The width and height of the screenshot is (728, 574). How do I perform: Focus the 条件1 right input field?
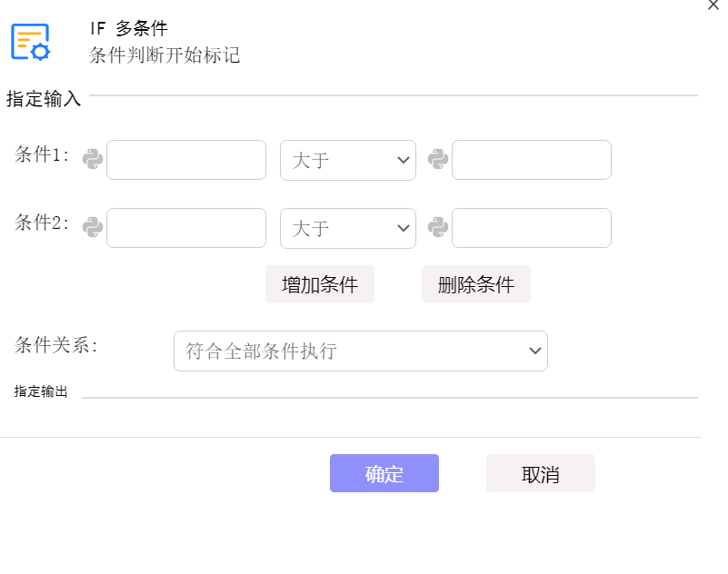(x=532, y=160)
